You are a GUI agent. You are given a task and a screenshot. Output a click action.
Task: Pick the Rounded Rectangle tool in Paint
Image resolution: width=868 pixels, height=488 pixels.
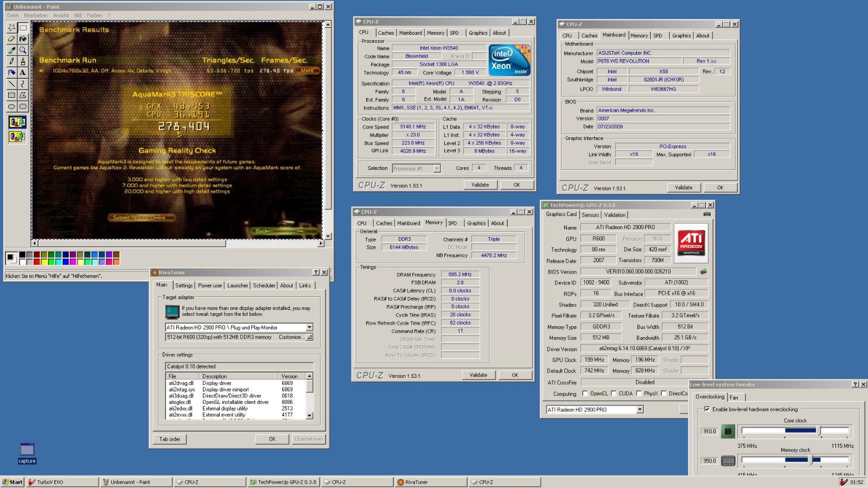click(23, 106)
